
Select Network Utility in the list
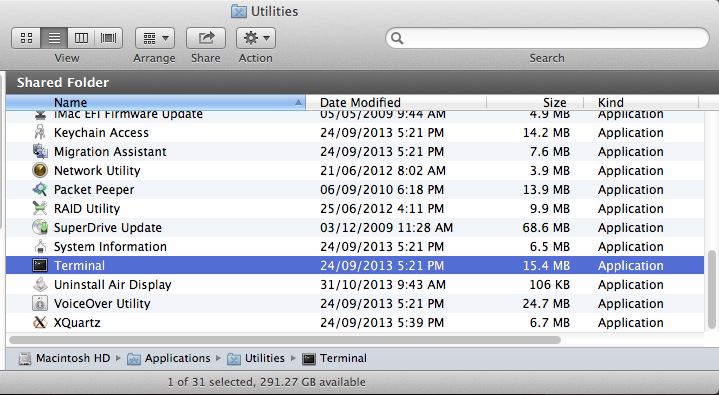(97, 171)
